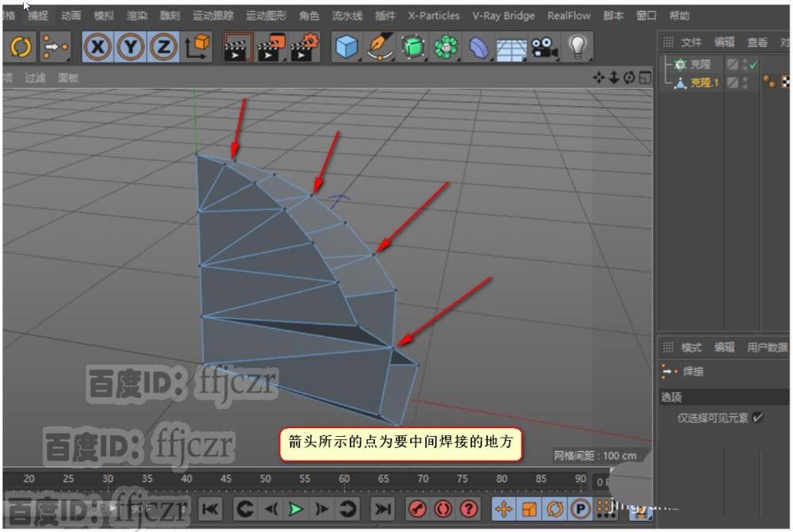Viewport: 793px width, 532px height.
Task: Click the cube primitive icon
Action: pyautogui.click(x=346, y=46)
